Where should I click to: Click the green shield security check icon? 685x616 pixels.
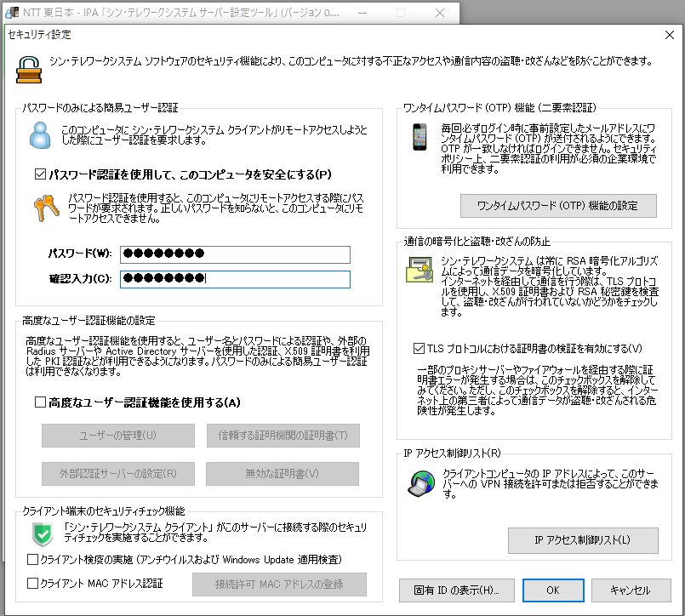(43, 533)
